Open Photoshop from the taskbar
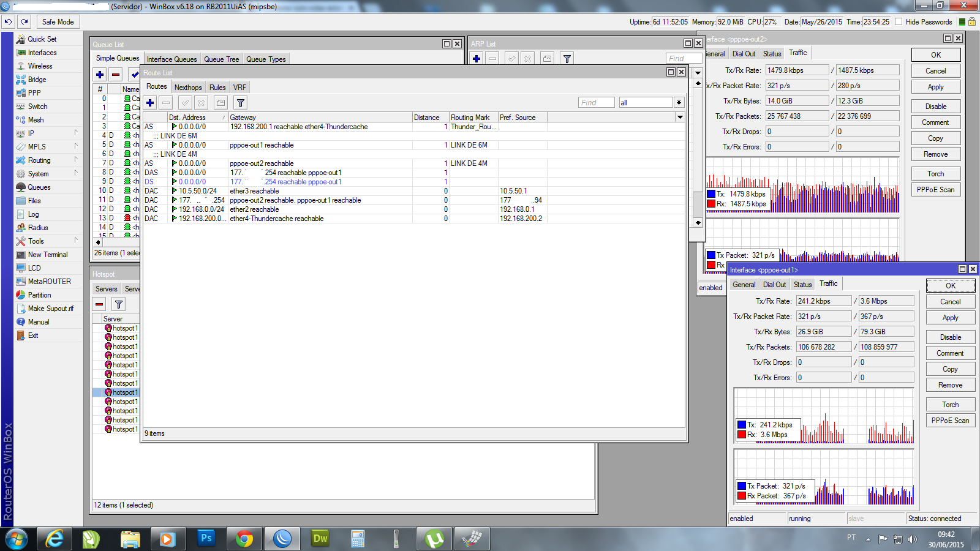This screenshot has width=980, height=551. pos(206,539)
